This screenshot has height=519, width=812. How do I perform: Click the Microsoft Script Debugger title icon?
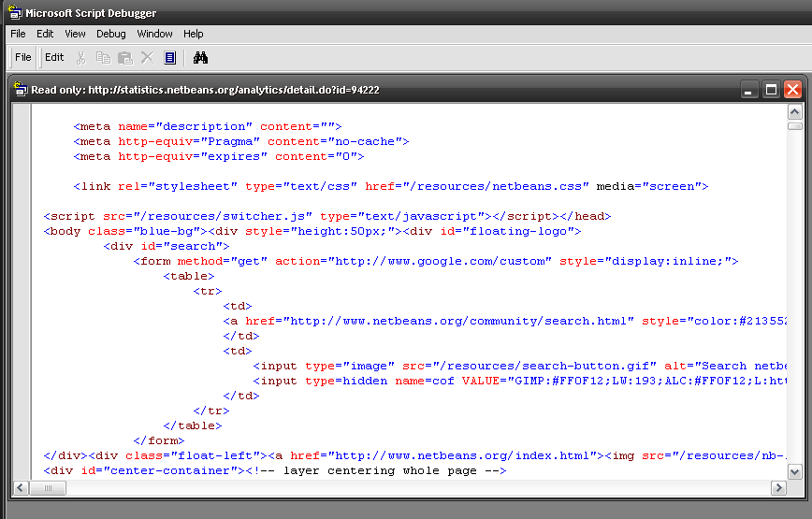coord(15,12)
